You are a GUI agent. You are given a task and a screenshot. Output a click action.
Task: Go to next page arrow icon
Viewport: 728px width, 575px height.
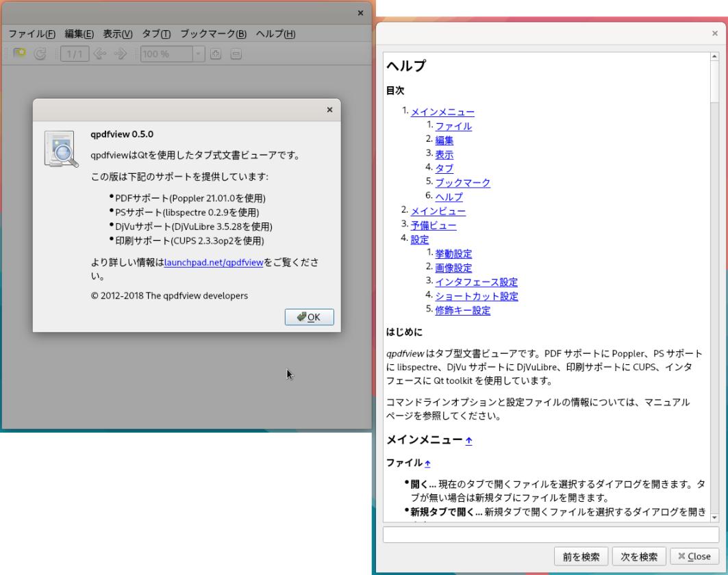(x=121, y=54)
